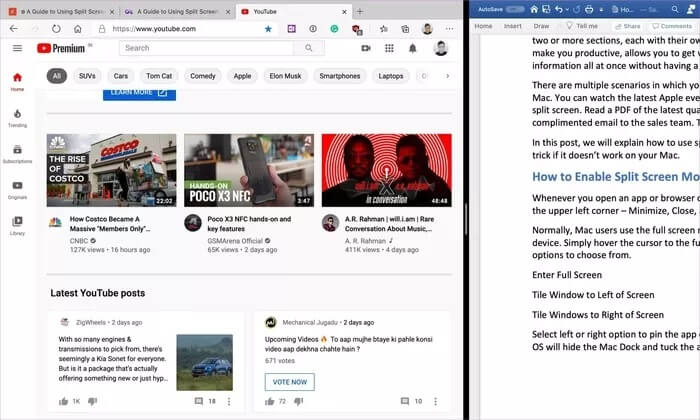Click the green Grammarly extension icon
This screenshot has width=700, height=420.
pyautogui.click(x=334, y=29)
